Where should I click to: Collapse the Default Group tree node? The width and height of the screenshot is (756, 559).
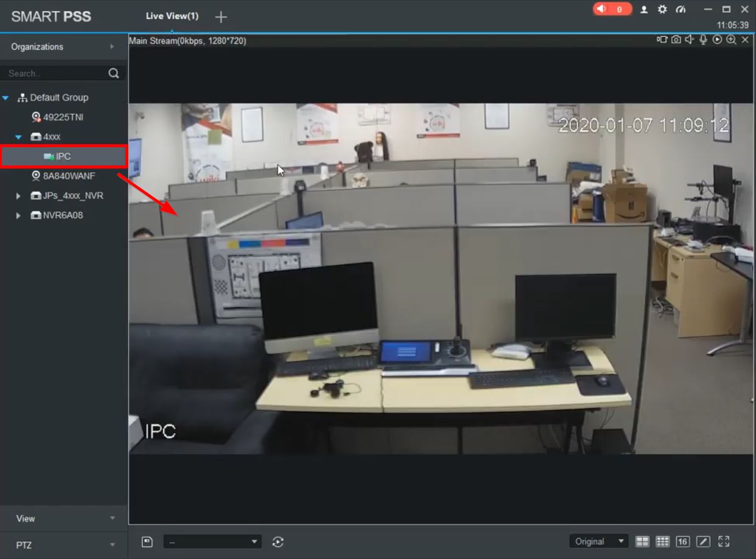[5, 97]
